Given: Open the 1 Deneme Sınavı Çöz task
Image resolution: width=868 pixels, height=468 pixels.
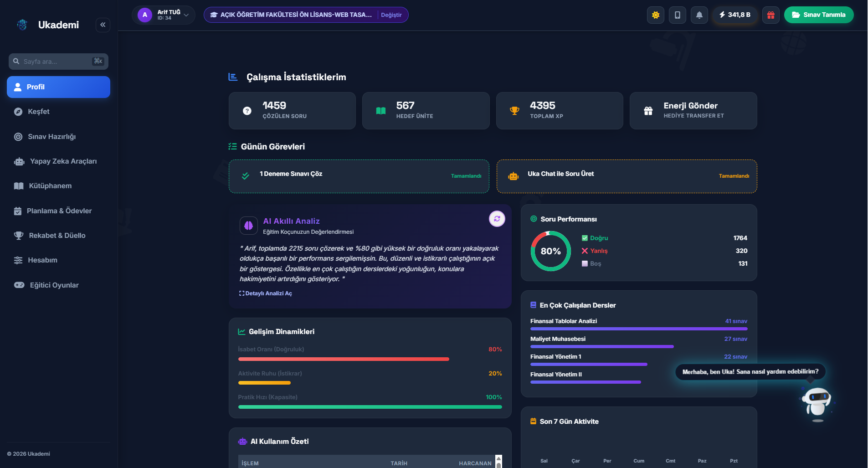Looking at the screenshot, I should tap(359, 176).
